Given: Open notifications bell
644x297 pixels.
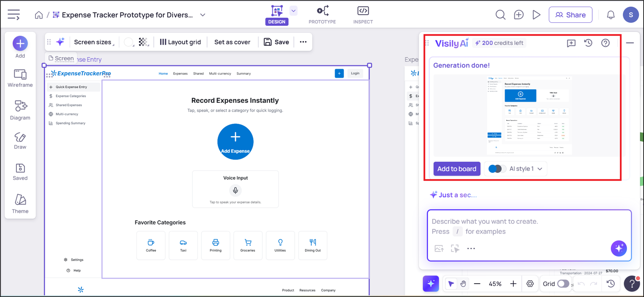Looking at the screenshot, I should coord(611,15).
